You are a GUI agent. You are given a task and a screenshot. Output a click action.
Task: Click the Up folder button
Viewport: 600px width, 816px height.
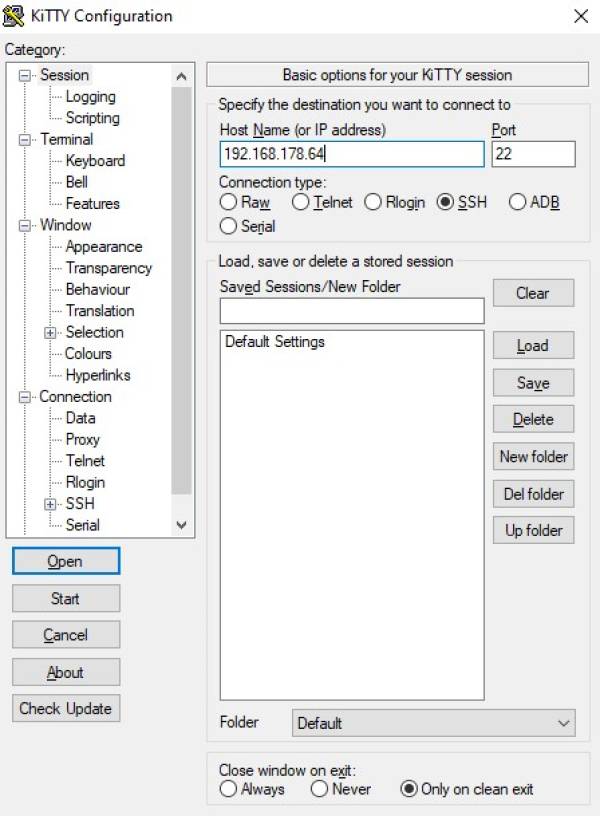(x=533, y=530)
